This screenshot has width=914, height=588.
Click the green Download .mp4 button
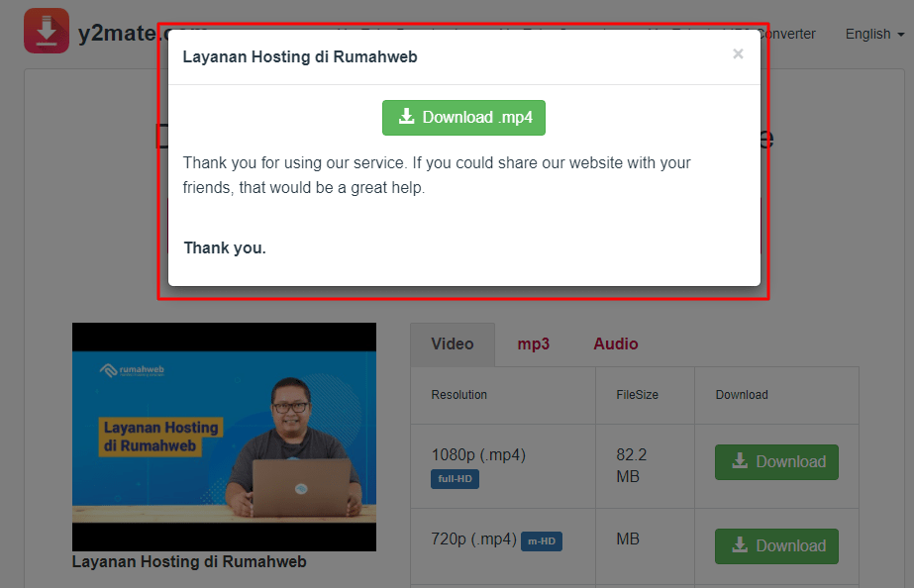click(464, 118)
